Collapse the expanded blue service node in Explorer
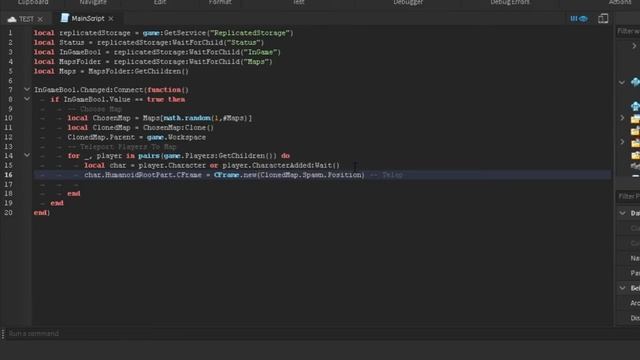 coord(622,83)
